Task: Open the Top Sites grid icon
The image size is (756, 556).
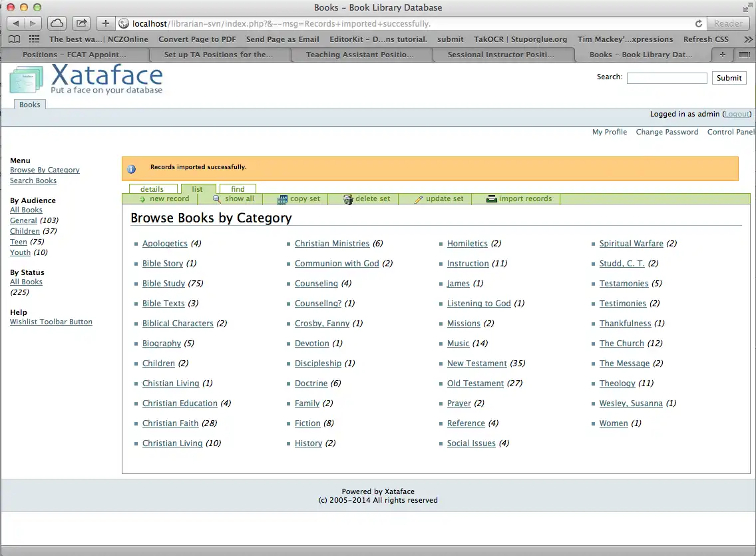Action: [x=34, y=39]
